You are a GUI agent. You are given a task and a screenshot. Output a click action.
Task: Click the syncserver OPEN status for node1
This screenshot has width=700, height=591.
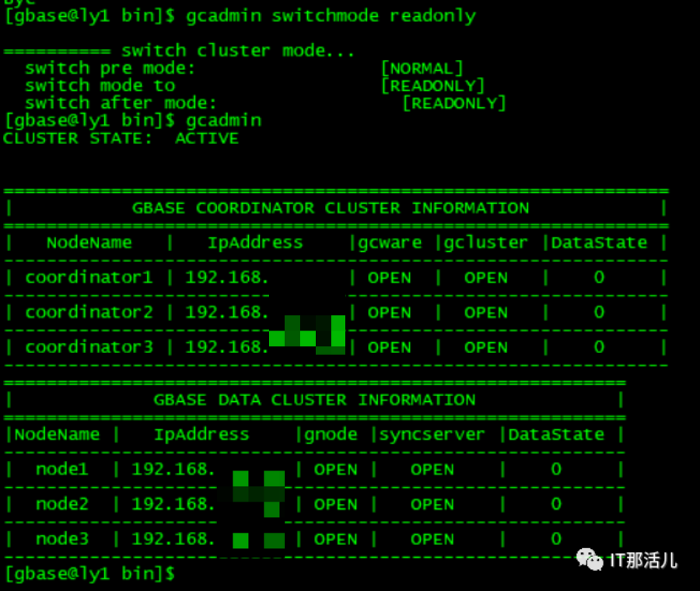[432, 470]
